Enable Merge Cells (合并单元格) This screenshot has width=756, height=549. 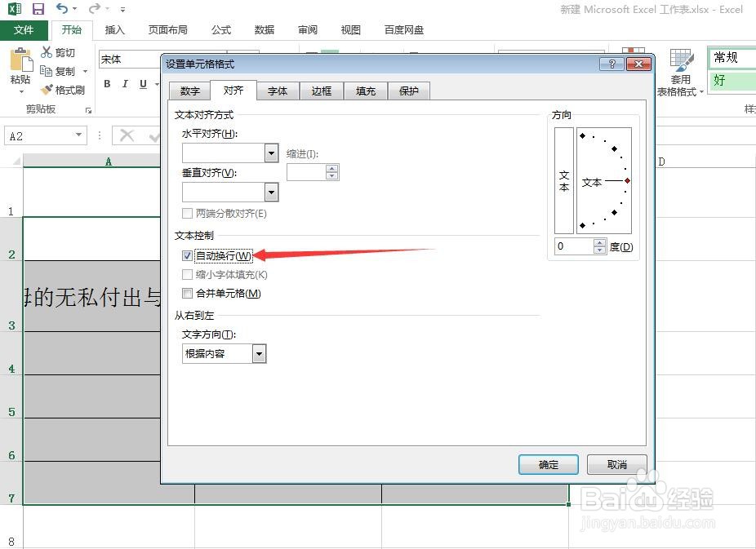point(188,294)
